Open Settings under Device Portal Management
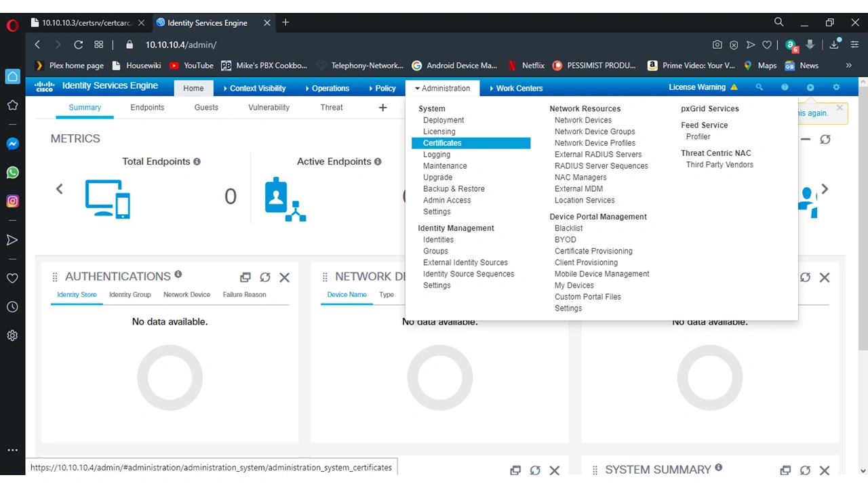The height and width of the screenshot is (488, 868). coord(568,308)
